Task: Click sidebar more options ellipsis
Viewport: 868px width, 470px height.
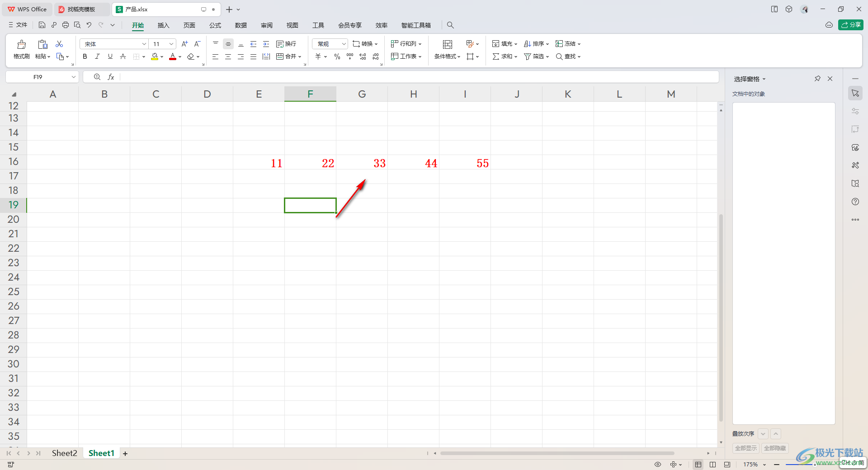Action: pos(855,220)
